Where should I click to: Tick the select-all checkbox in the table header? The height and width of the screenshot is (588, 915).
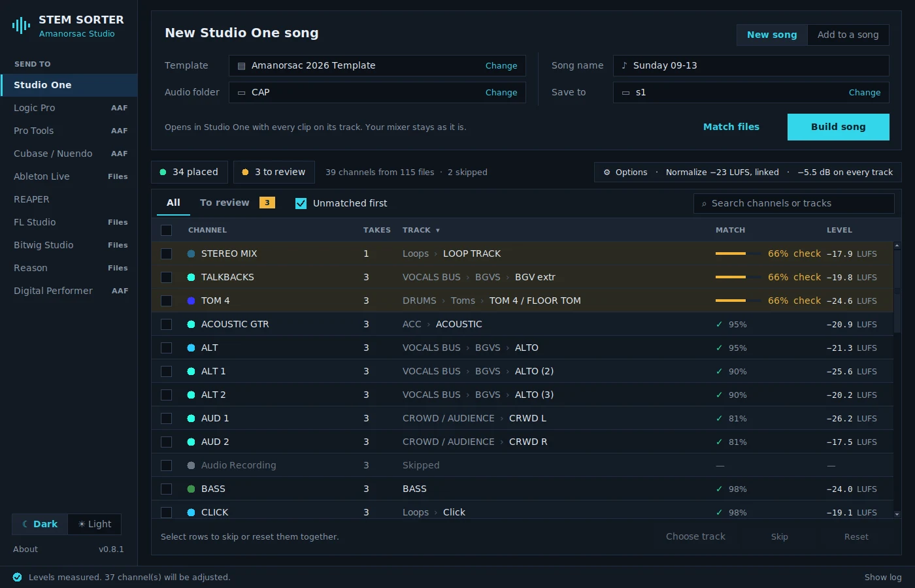point(166,230)
